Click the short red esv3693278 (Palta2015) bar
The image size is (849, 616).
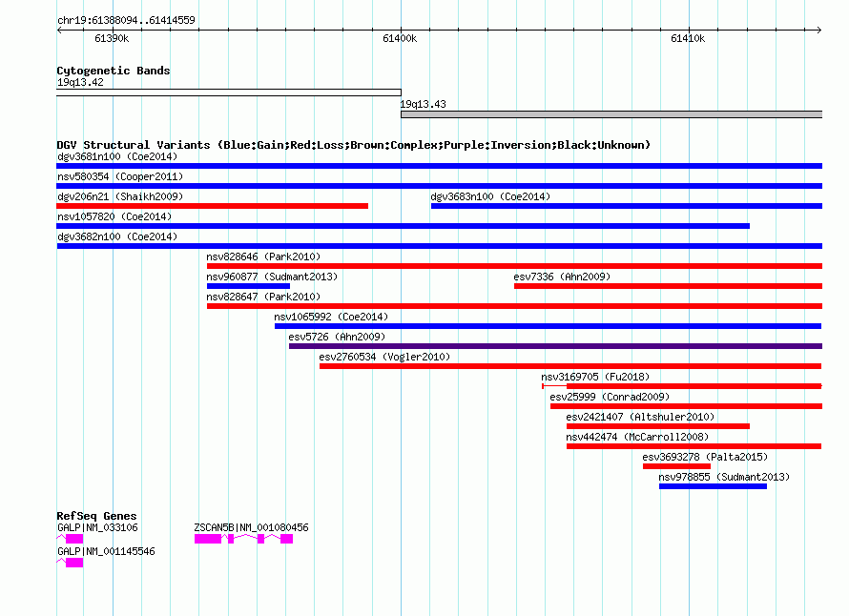676,466
